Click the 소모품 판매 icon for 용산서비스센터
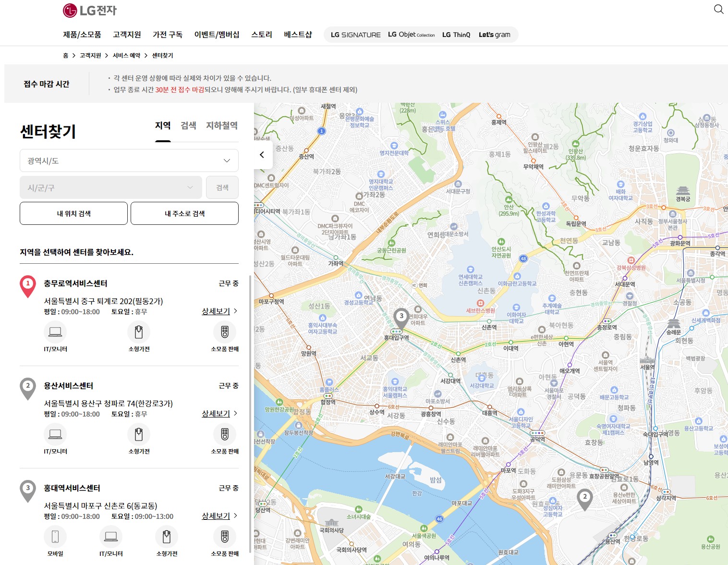The width and height of the screenshot is (728, 565). click(224, 434)
